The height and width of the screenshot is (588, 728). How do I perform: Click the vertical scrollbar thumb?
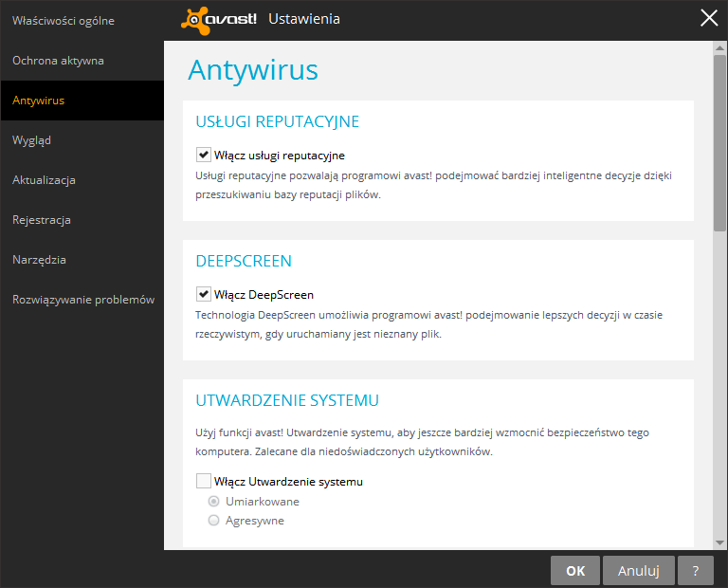tap(719, 142)
